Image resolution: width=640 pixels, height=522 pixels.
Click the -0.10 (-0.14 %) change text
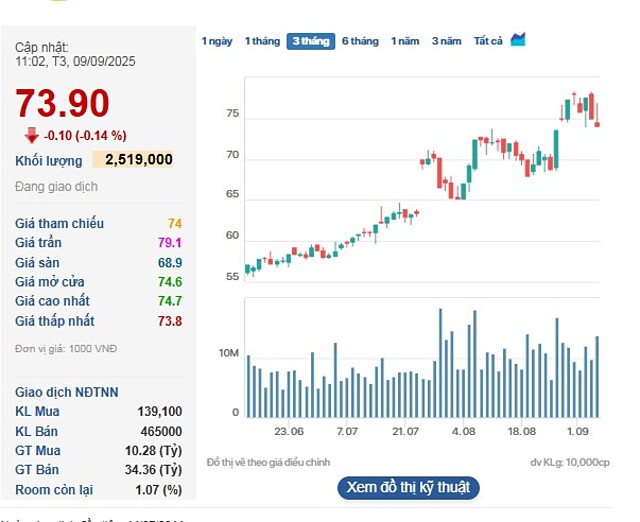(x=85, y=135)
